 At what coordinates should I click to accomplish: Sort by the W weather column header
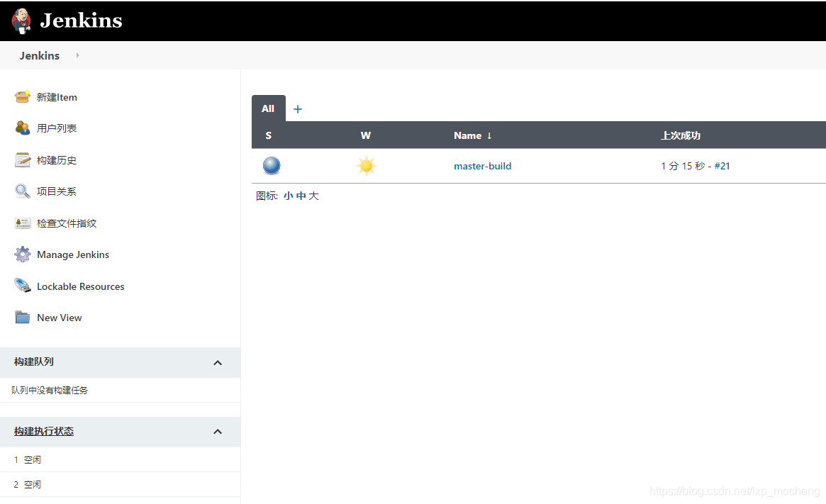click(366, 135)
